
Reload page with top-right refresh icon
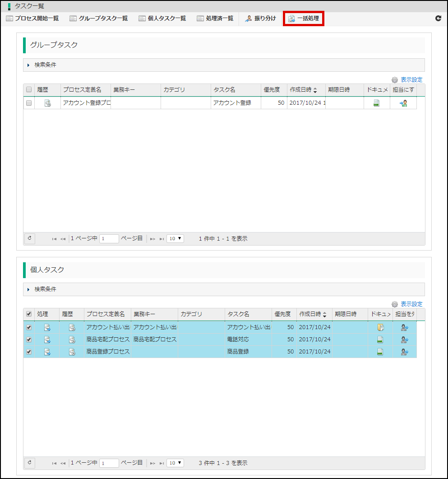[x=438, y=19]
